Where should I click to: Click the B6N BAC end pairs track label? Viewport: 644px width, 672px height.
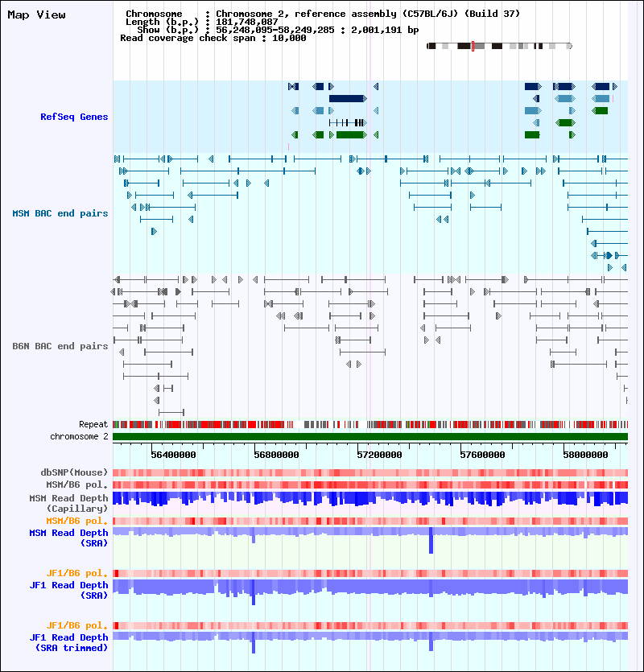coord(60,346)
